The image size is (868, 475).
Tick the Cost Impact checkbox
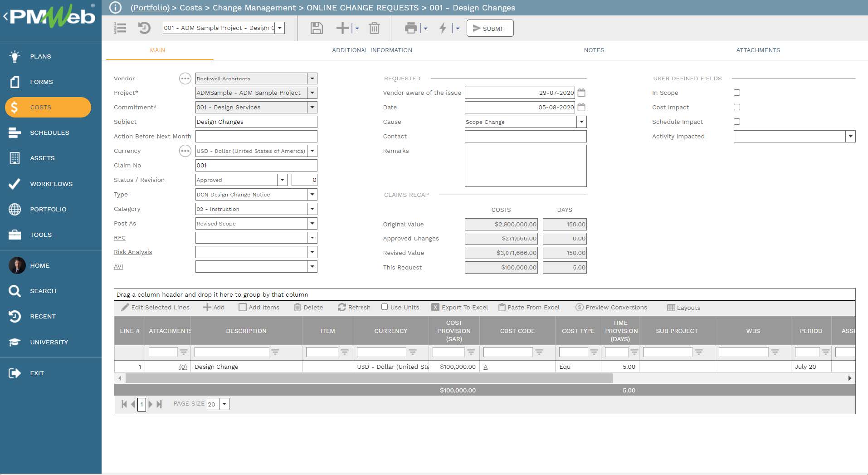(737, 107)
